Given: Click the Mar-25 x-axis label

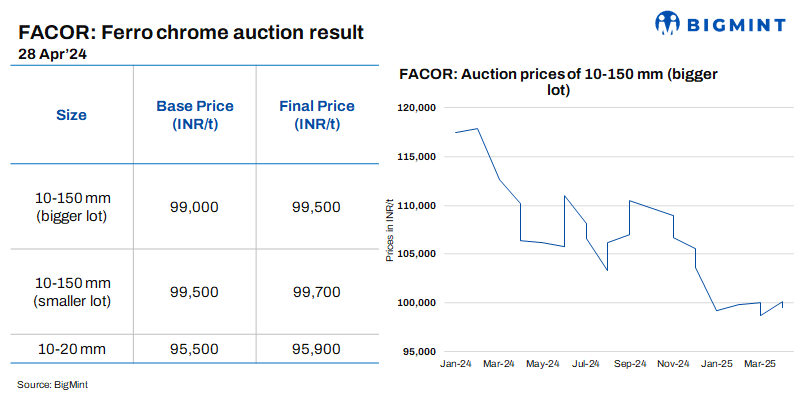Looking at the screenshot, I should pos(761,364).
